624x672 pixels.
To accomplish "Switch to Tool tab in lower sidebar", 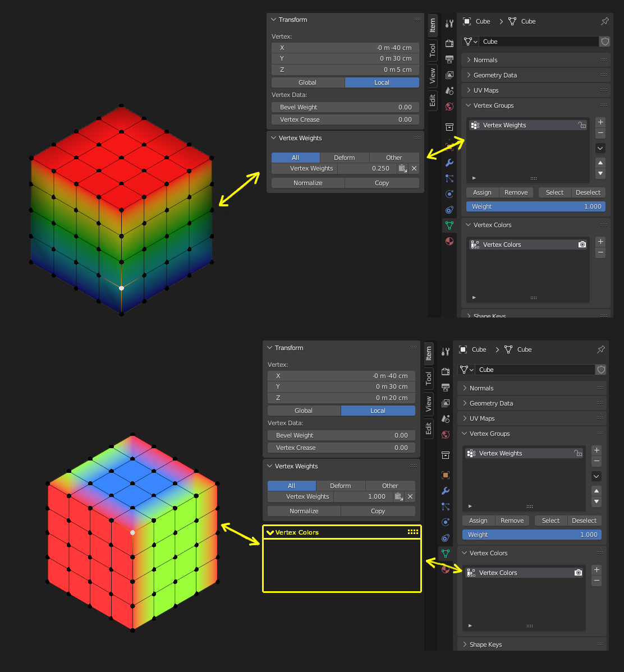I will [x=428, y=379].
